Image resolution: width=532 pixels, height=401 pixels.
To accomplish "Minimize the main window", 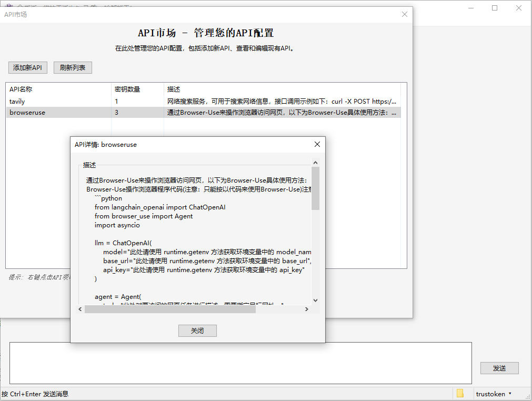I will pos(471,8).
